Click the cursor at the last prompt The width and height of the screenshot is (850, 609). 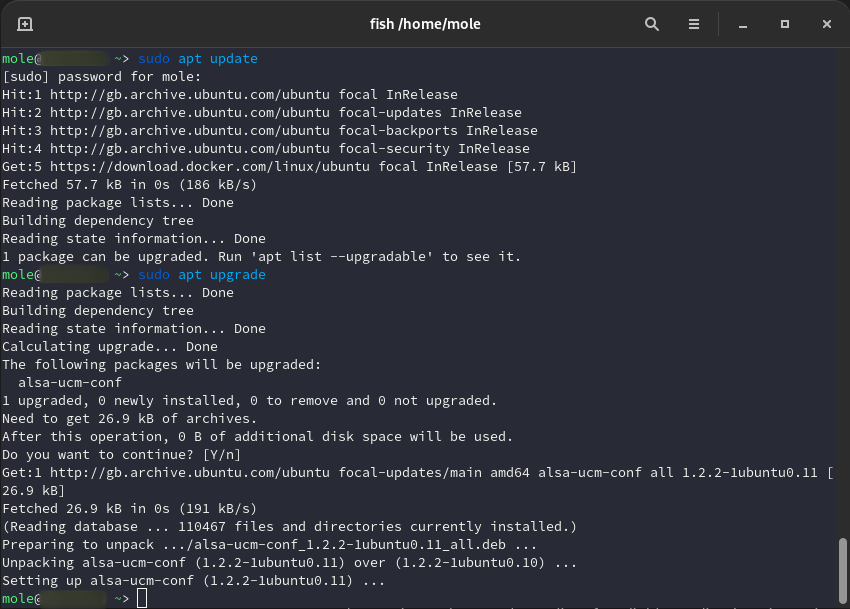pos(142,598)
